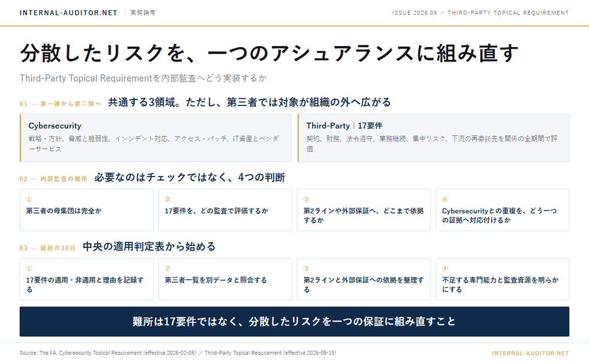Click the Third-Party card description text
This screenshot has width=589, height=364.
[432, 144]
